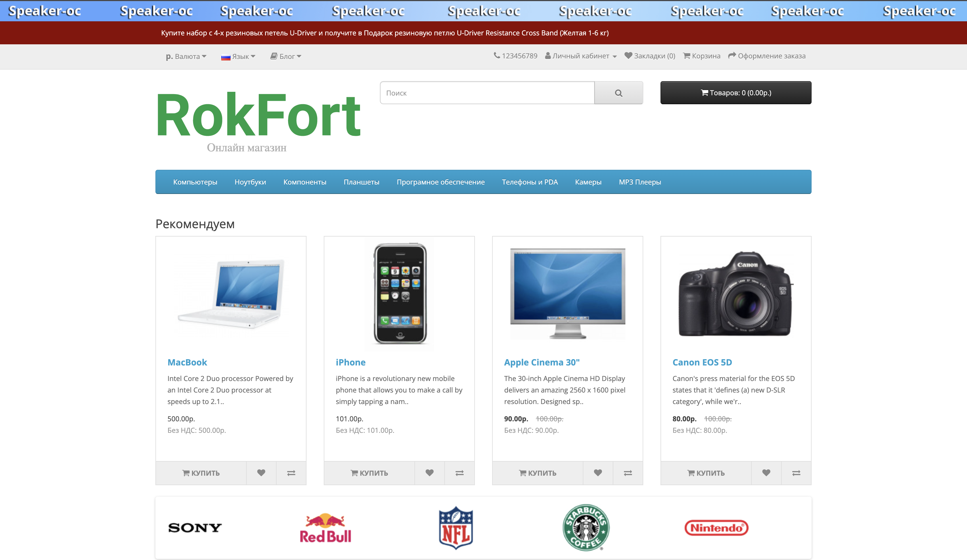Click the Starbucks Coffee brand logo

coord(586,527)
